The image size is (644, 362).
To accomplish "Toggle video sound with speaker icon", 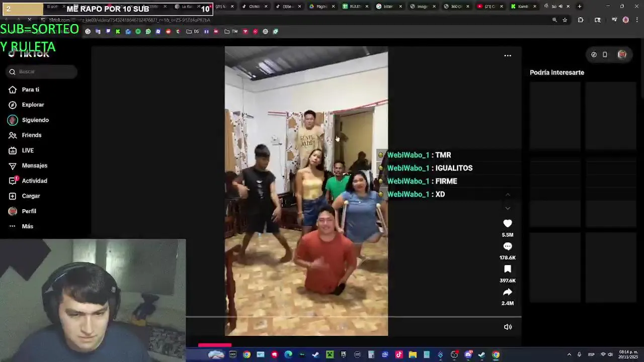I will click(508, 327).
